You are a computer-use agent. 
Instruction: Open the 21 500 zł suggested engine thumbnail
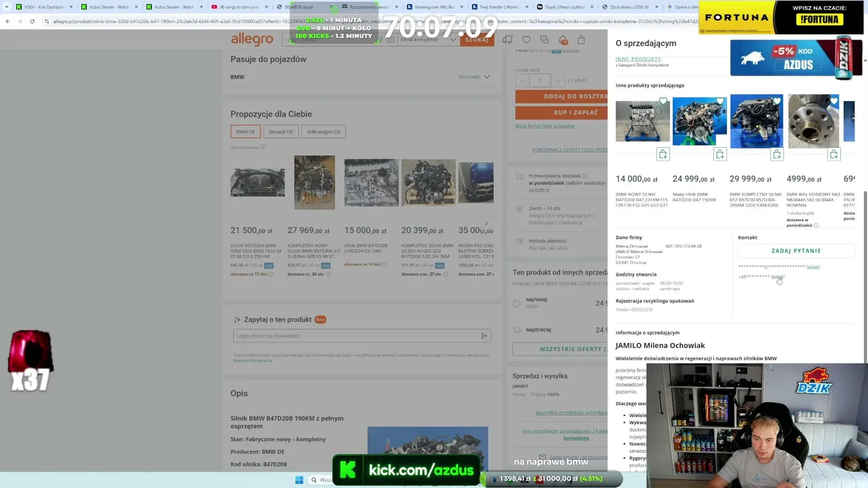pos(258,182)
